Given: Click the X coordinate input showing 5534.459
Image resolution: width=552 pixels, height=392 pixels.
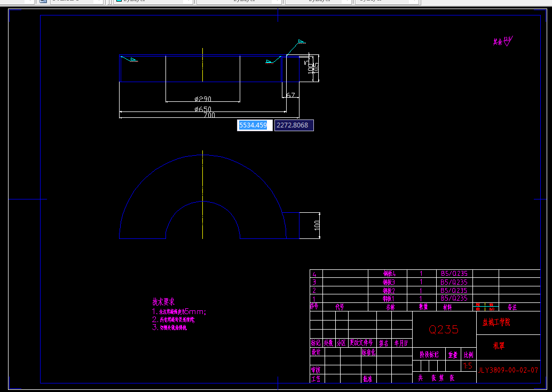Looking at the screenshot, I should (x=255, y=125).
